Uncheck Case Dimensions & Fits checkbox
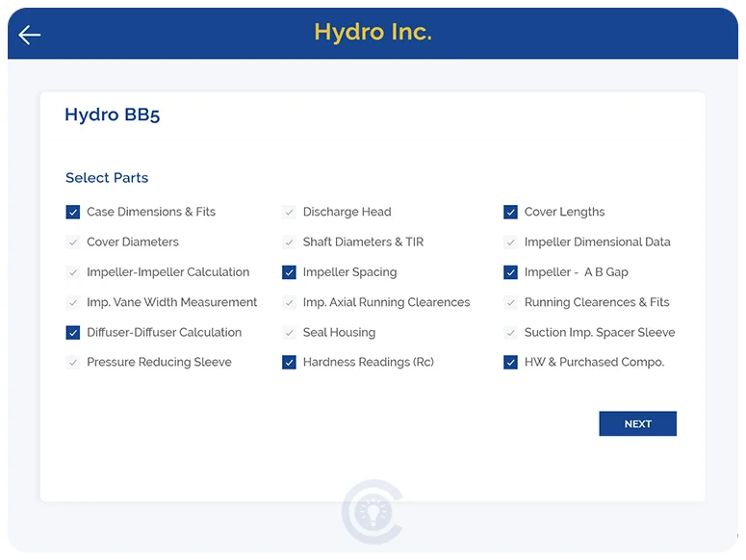The height and width of the screenshot is (560, 746). coord(73,213)
